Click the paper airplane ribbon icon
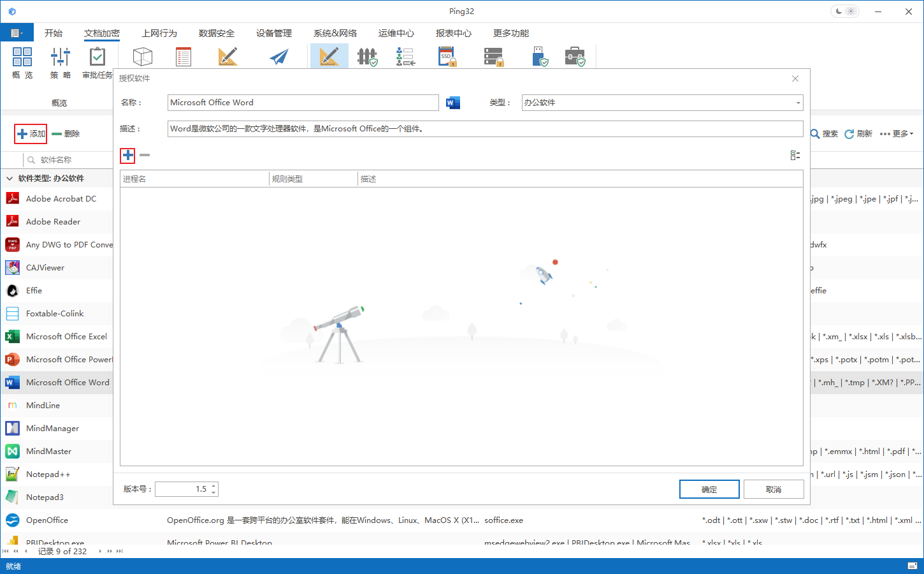924x574 pixels. (279, 57)
